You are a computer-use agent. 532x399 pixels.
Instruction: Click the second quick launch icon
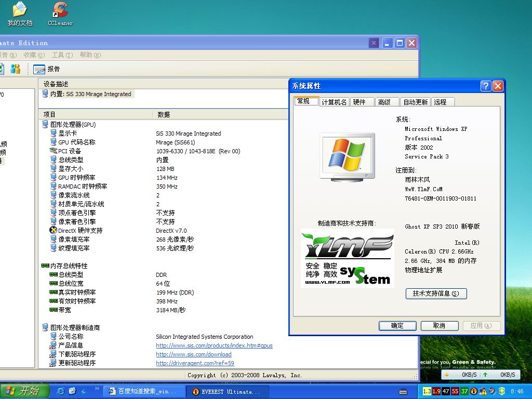[x=72, y=391]
